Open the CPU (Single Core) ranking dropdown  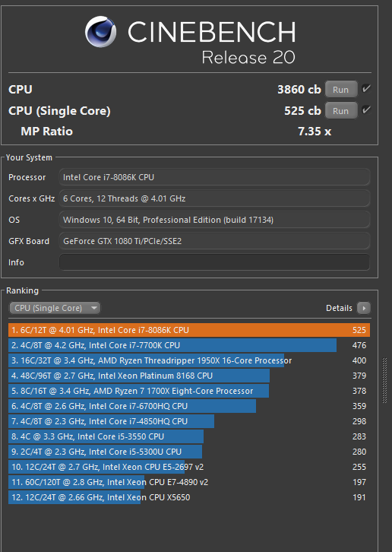(55, 308)
